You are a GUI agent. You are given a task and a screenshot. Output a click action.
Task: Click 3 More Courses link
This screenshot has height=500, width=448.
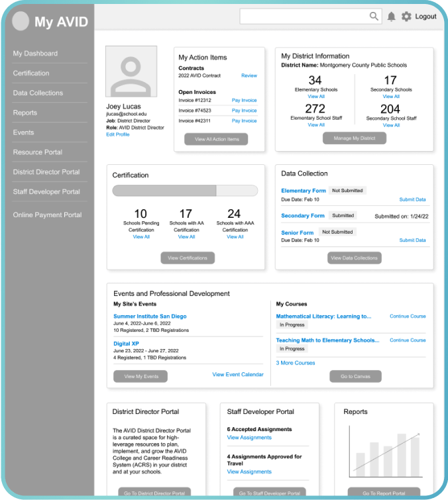coord(295,363)
